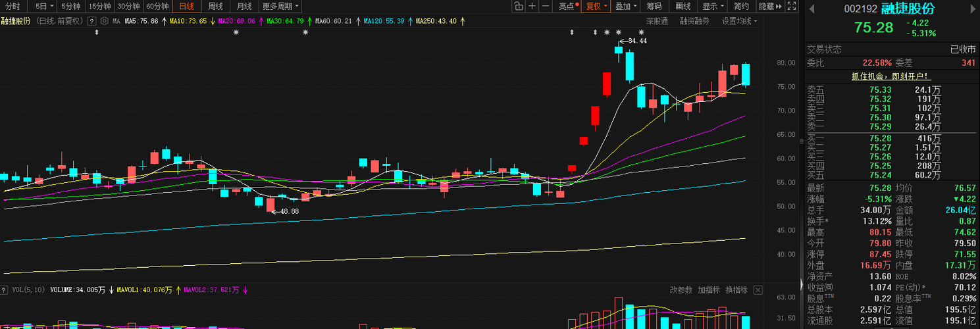Screen dimensions: 980x329
Task: Switch to 简约 simple mode
Action: click(x=741, y=7)
